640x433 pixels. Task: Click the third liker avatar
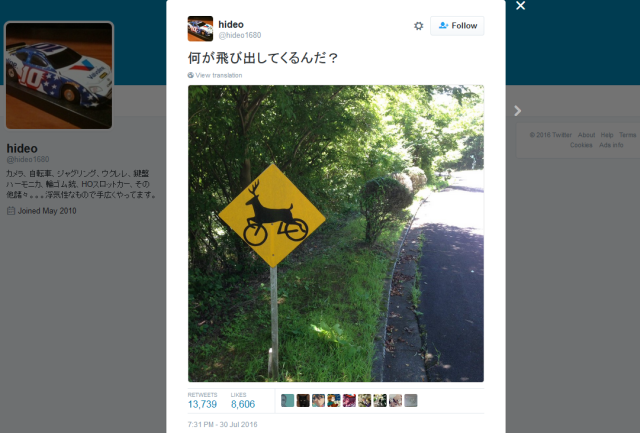[x=318, y=400]
